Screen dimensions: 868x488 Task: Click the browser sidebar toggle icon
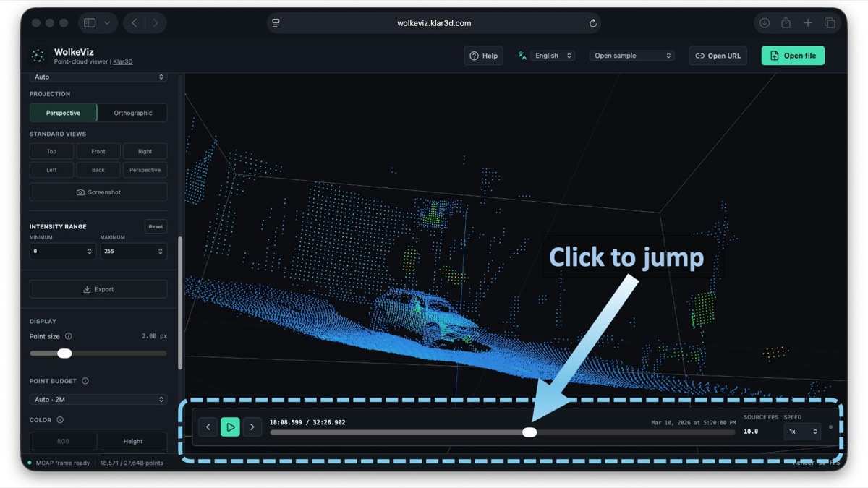[90, 23]
